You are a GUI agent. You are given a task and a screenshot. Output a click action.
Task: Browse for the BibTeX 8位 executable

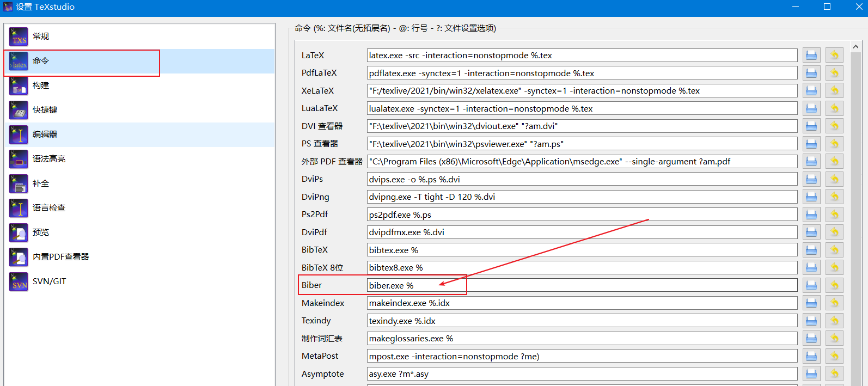click(811, 267)
